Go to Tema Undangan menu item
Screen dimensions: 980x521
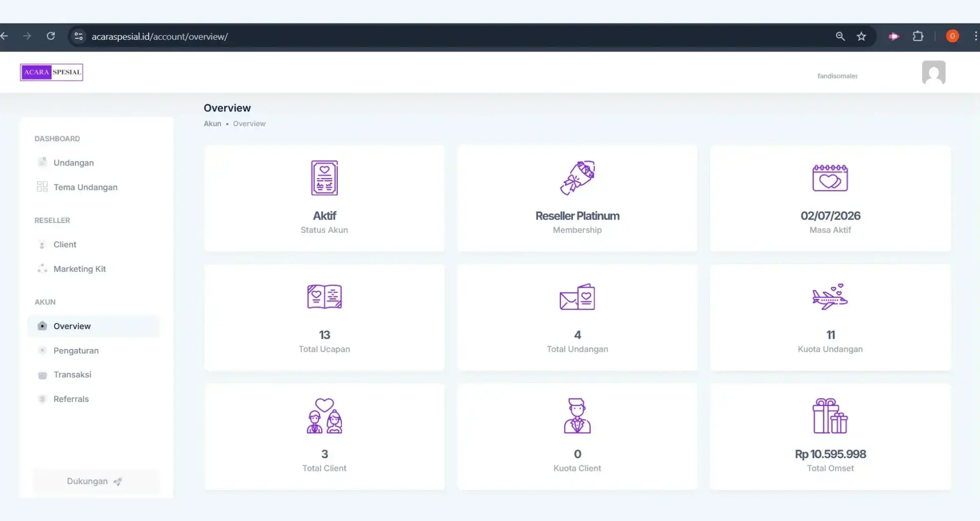85,187
